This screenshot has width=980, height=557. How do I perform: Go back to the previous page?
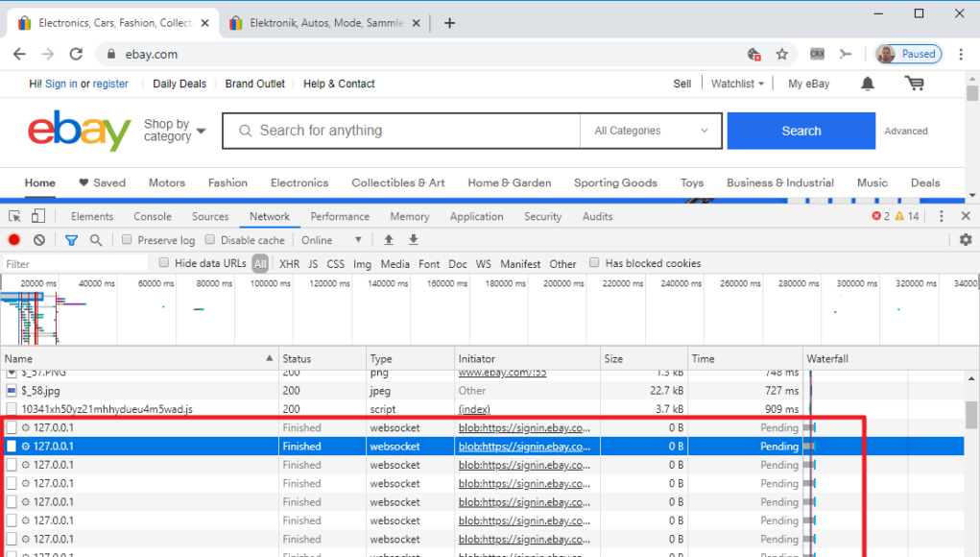point(19,55)
